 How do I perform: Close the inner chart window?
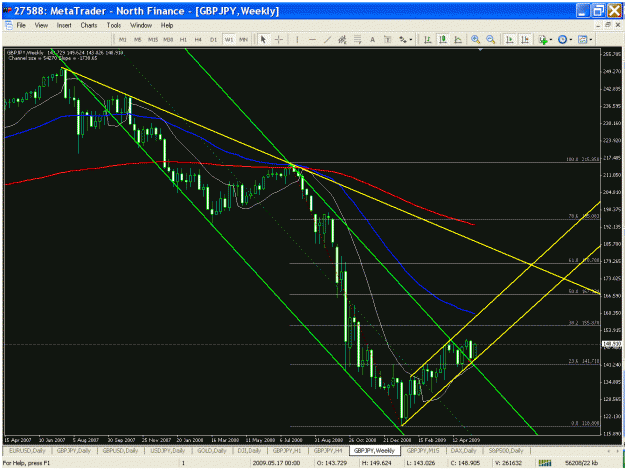point(617,25)
